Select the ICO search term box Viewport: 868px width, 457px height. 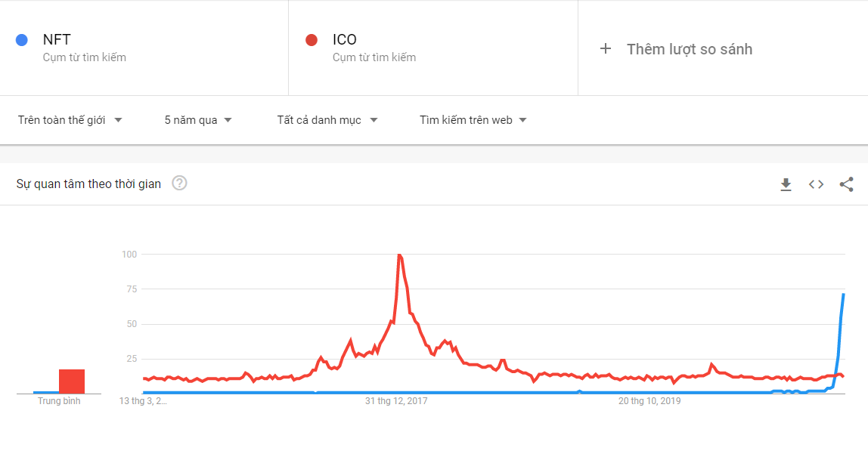(x=432, y=48)
